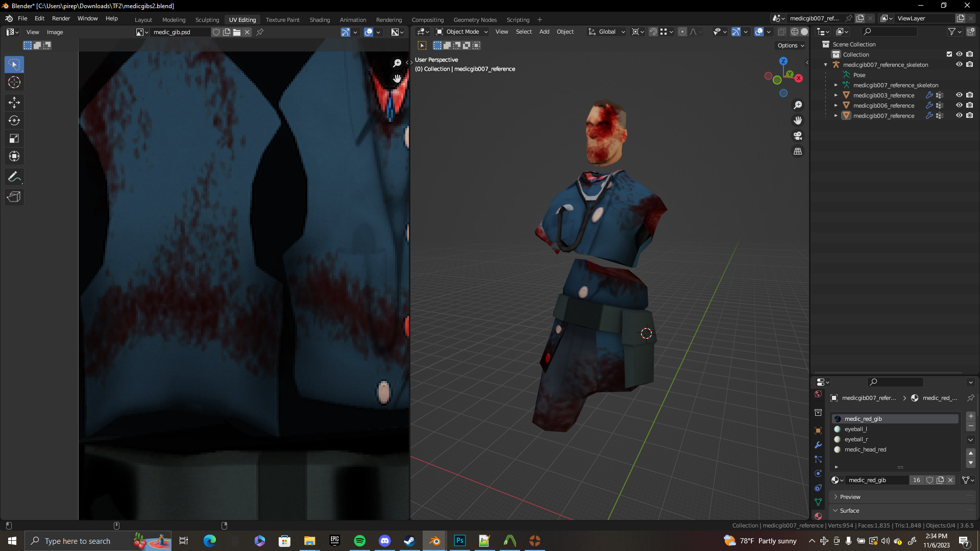980x551 pixels.
Task: Open Photoshop from the taskbar
Action: (x=459, y=541)
